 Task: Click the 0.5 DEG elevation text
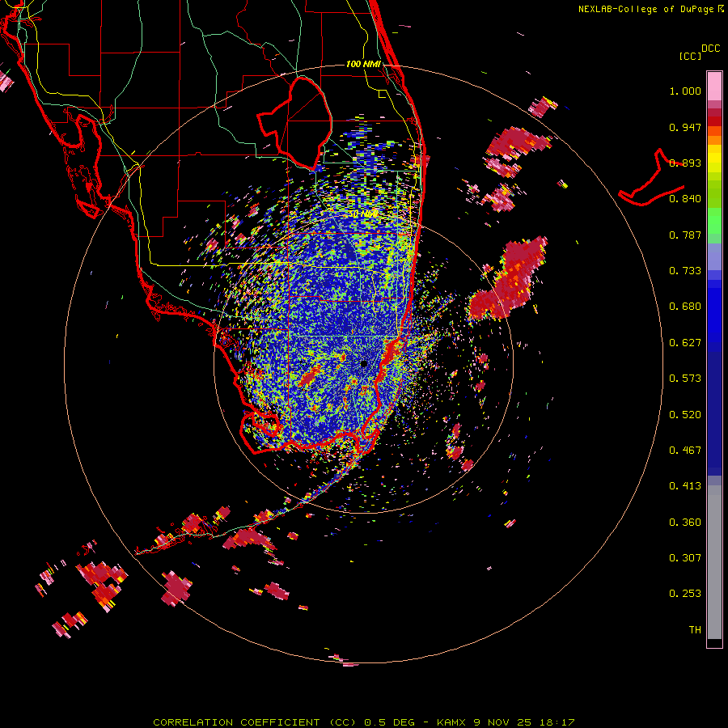[x=392, y=722]
